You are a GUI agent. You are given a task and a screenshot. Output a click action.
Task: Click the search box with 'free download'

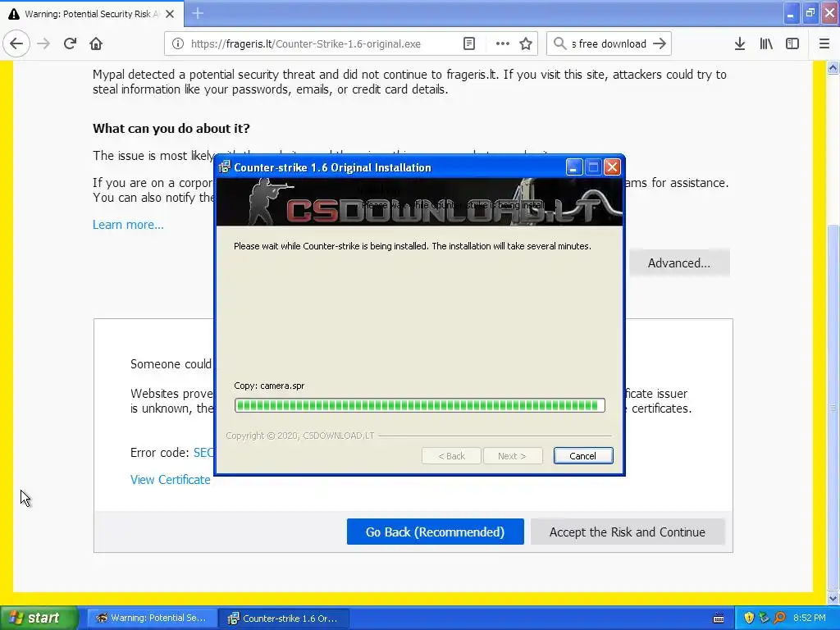[x=609, y=44]
